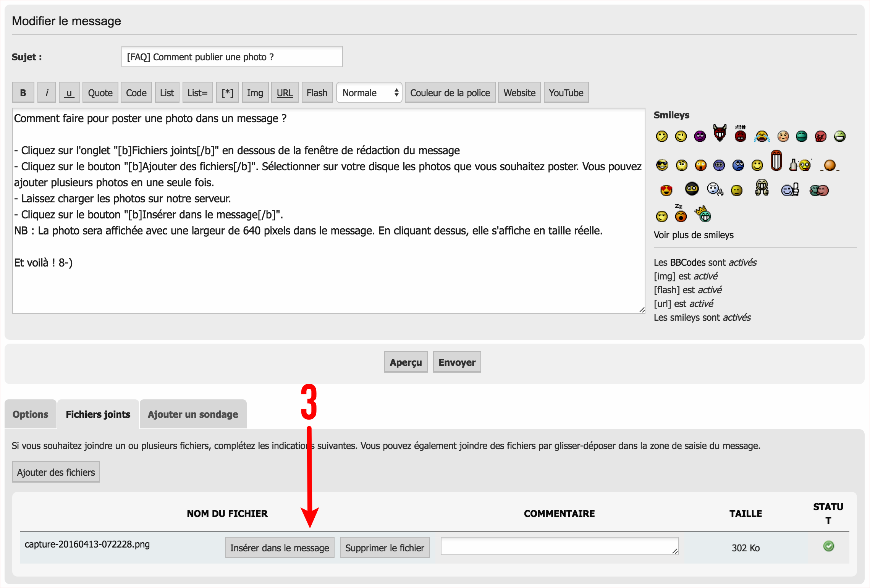Open the Couleur de la police picker
Image resolution: width=870 pixels, height=588 pixels.
coord(450,93)
